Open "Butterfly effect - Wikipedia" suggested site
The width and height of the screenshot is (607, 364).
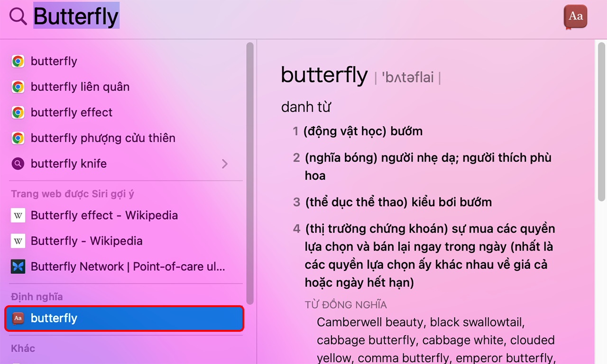point(104,215)
